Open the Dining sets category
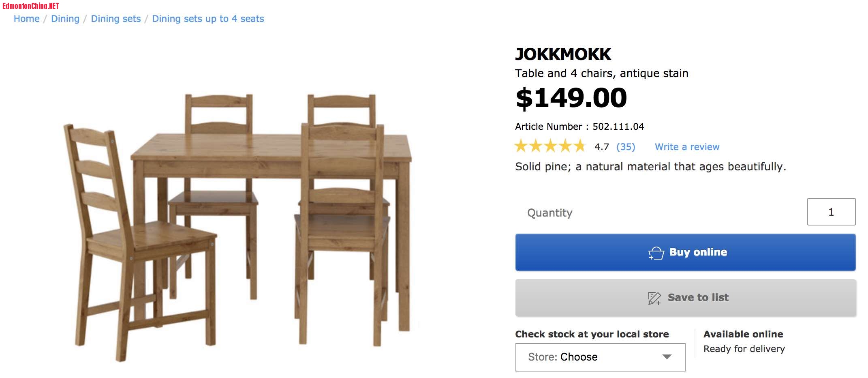 pyautogui.click(x=115, y=19)
